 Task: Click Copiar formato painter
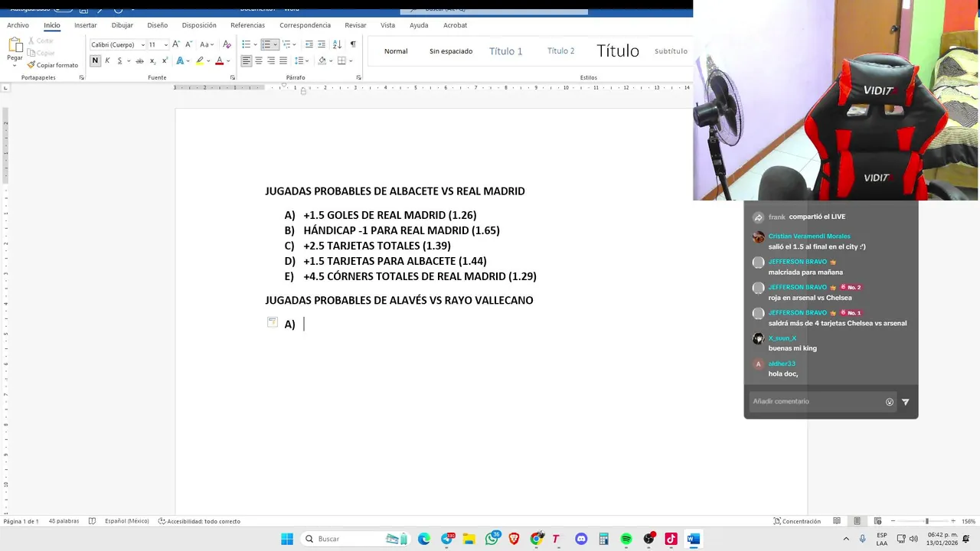point(53,65)
